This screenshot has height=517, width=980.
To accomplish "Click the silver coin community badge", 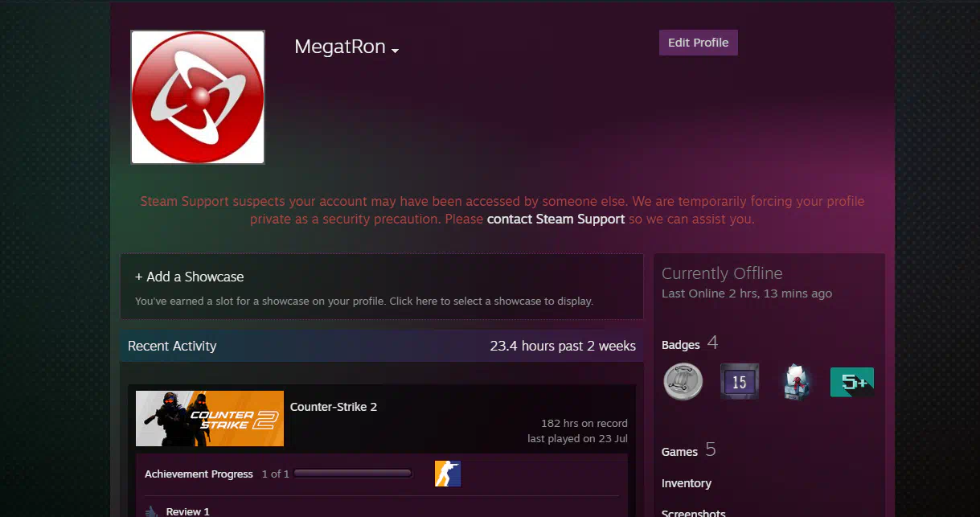I will click(x=683, y=381).
